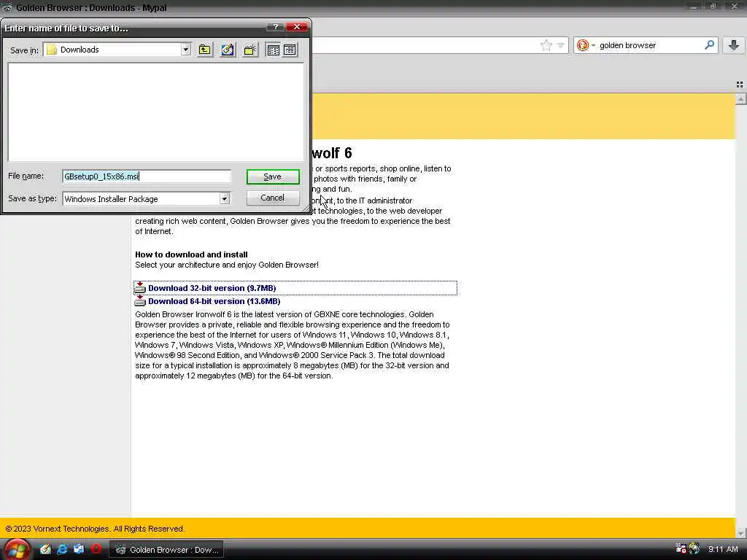
Task: Launch Internet Explorer from quick launch
Action: pyautogui.click(x=63, y=549)
